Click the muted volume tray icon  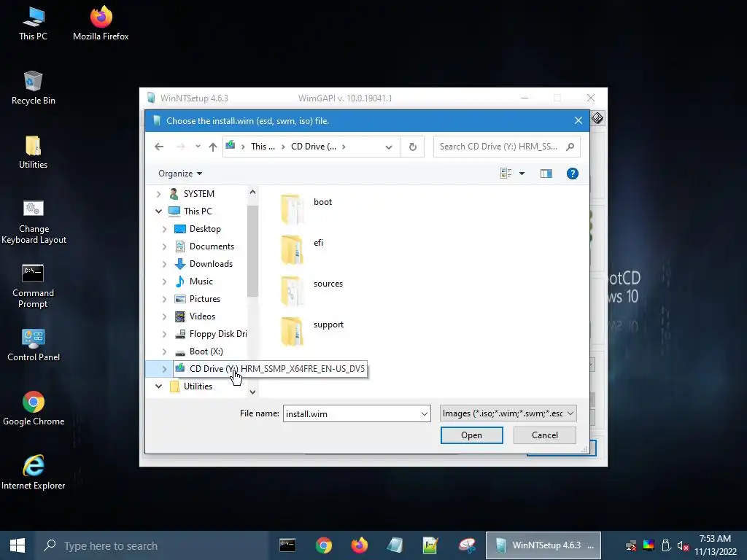[x=683, y=545]
